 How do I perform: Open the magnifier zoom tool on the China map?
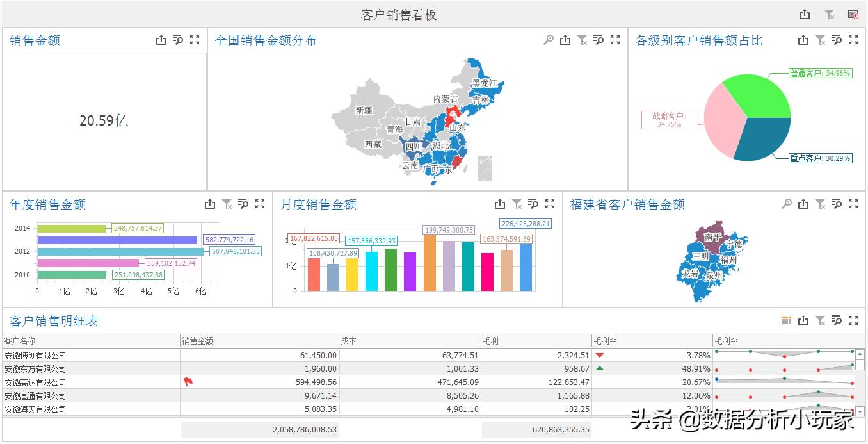(548, 40)
